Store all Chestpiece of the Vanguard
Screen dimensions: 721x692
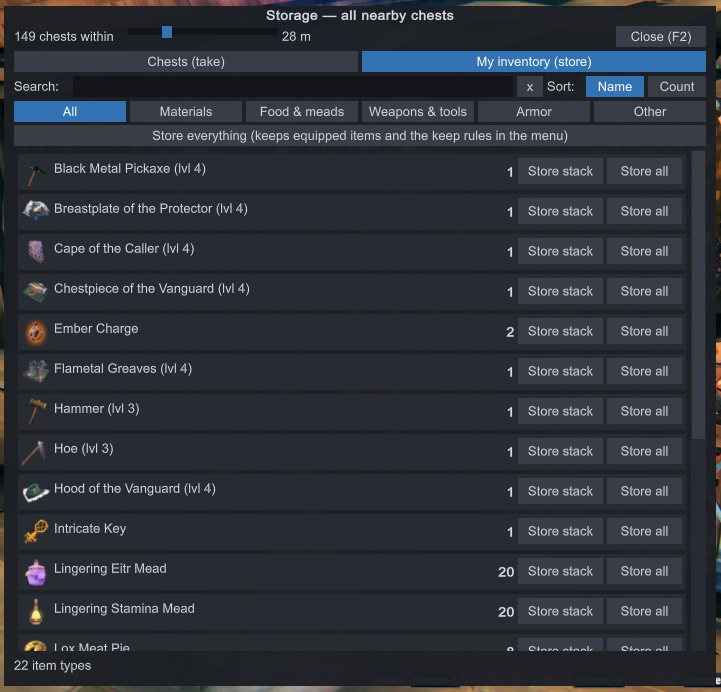(644, 292)
